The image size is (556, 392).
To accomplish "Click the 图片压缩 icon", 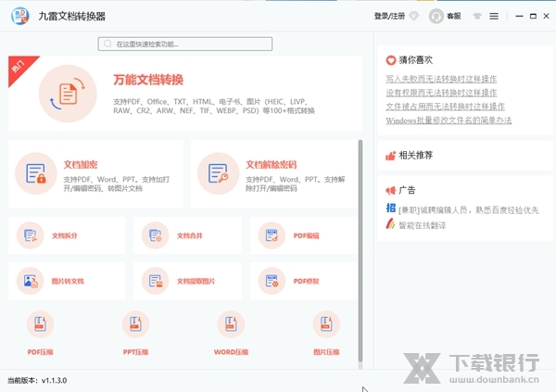I will click(326, 324).
